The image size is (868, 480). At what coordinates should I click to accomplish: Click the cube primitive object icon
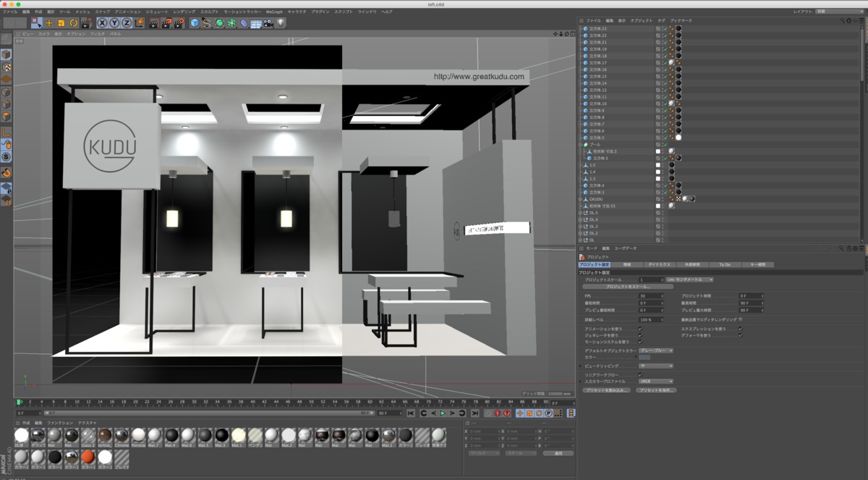pos(195,23)
